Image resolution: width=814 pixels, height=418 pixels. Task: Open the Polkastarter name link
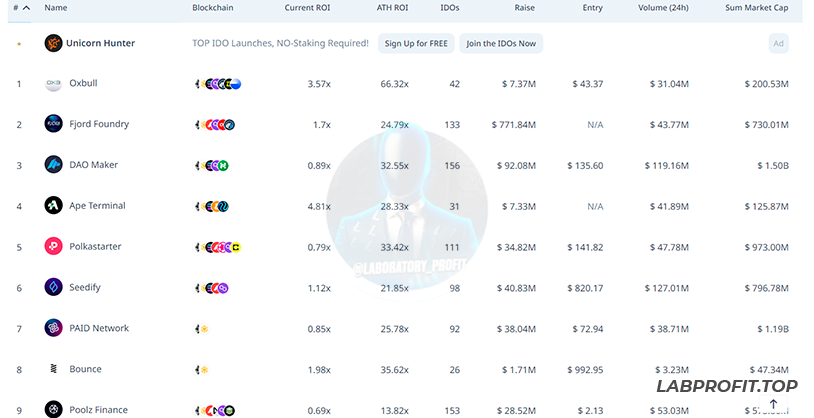95,247
